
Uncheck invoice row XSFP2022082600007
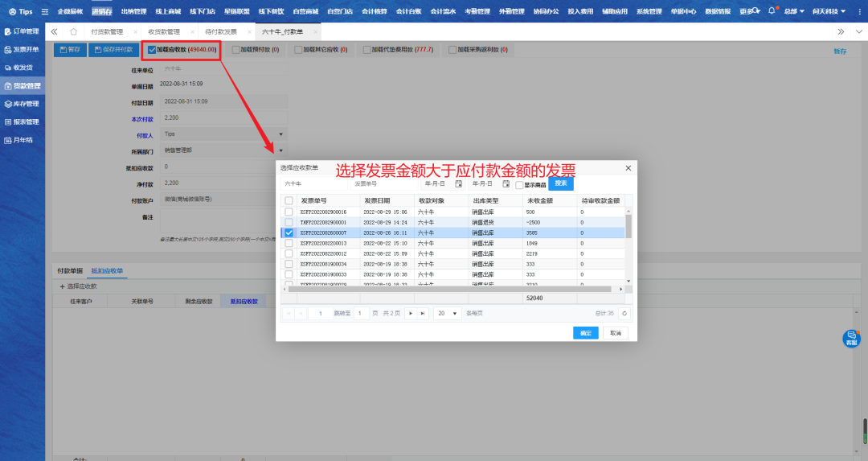click(289, 233)
